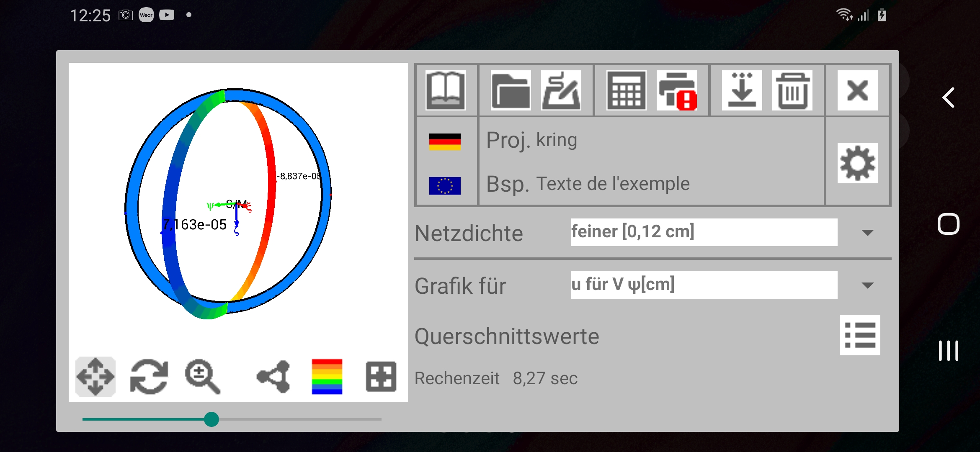Open the manual book icon
Screen dimensions: 980x452
tap(445, 90)
